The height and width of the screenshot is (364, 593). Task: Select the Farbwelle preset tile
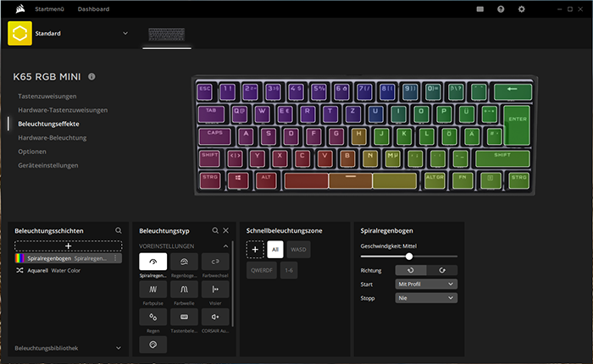184,290
